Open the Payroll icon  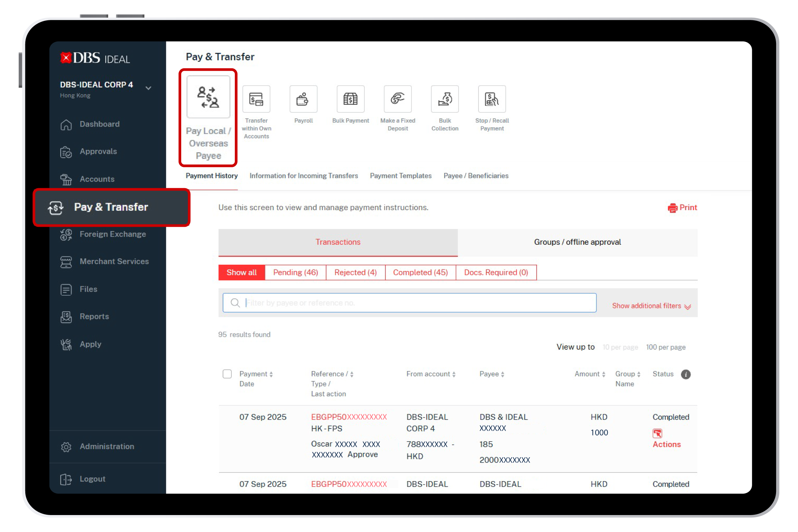(x=303, y=99)
